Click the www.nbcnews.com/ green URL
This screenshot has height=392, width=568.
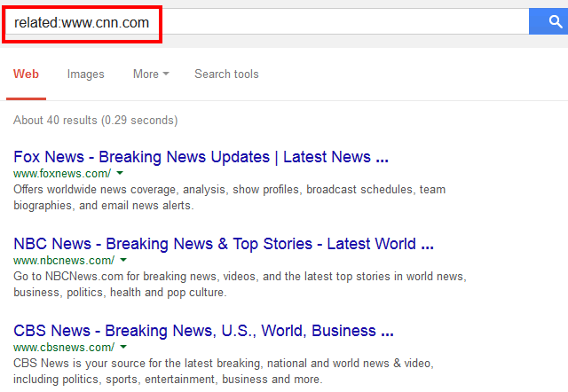64,261
